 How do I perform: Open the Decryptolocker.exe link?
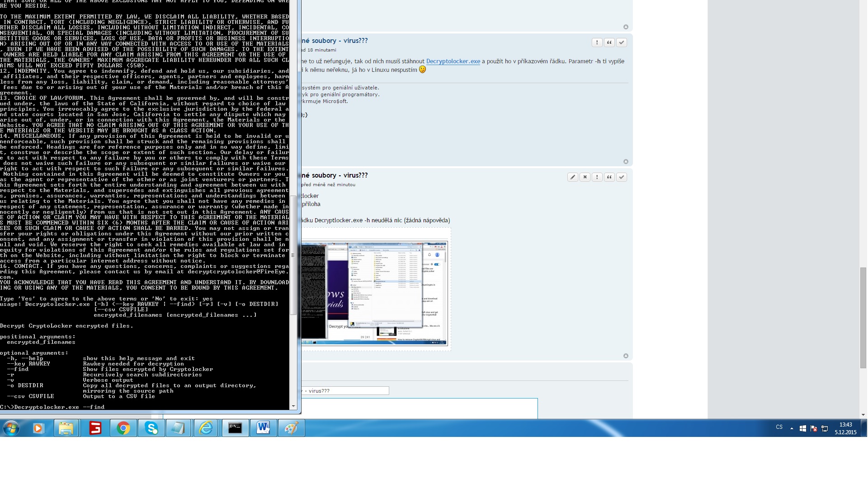(x=453, y=61)
